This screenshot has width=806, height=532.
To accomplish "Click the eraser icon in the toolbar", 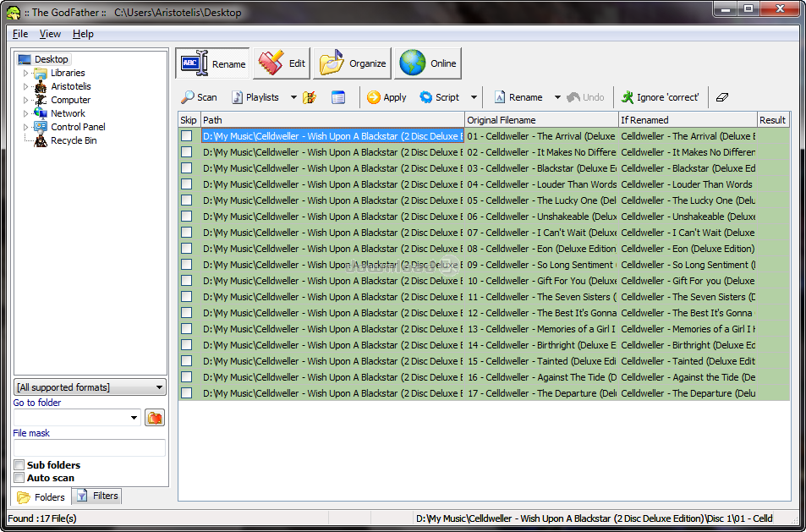I will pyautogui.click(x=722, y=97).
